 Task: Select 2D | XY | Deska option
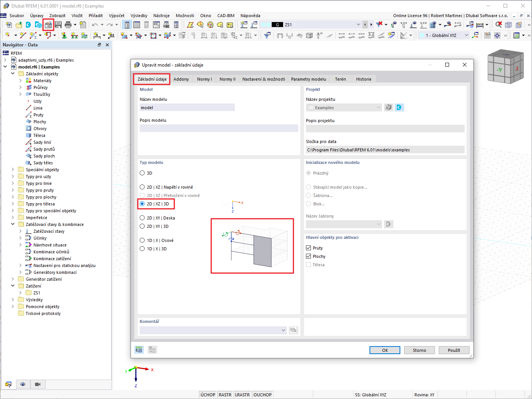pyautogui.click(x=142, y=218)
